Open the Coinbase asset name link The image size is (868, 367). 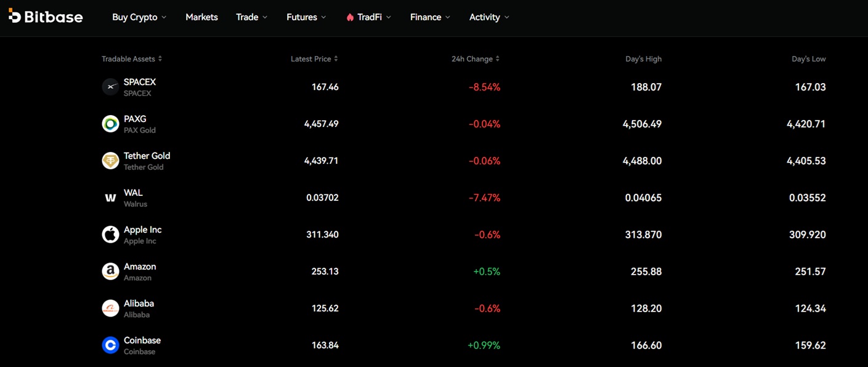click(142, 341)
